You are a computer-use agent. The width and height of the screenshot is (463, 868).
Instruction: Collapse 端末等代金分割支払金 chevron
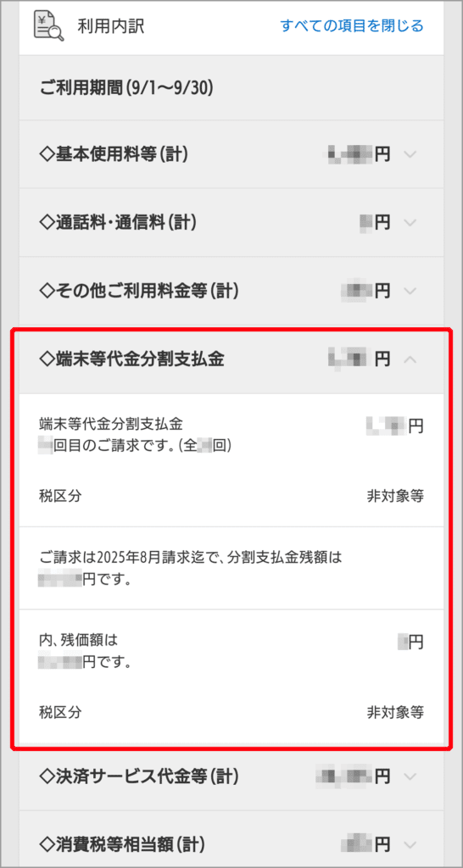[x=410, y=359]
